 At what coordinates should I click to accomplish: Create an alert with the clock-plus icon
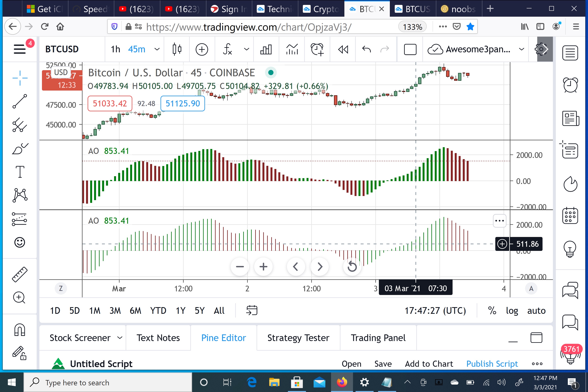pos(317,49)
